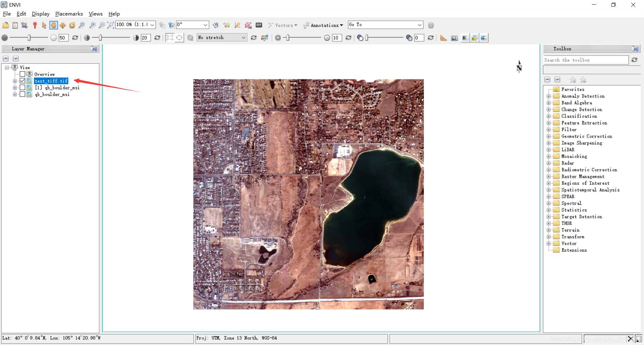Open the Annotations dropdown menu
Viewport: 644px width, 345px height.
[323, 25]
